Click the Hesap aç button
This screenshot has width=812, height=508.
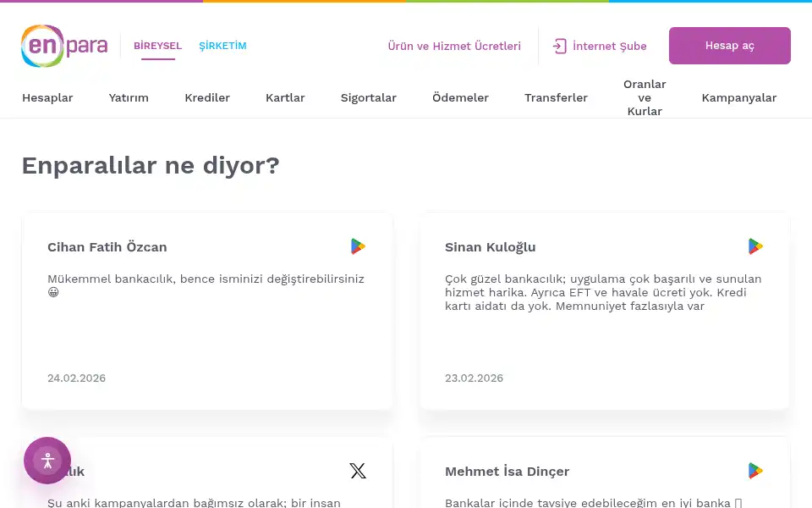point(730,46)
